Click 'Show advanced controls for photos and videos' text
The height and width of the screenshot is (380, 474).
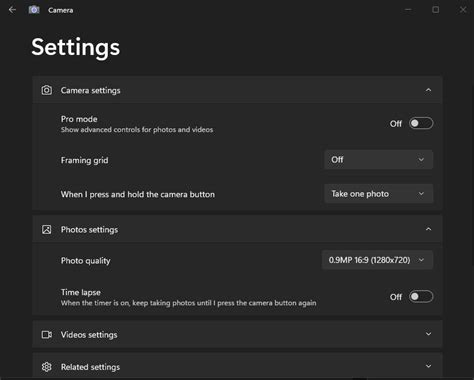click(137, 130)
